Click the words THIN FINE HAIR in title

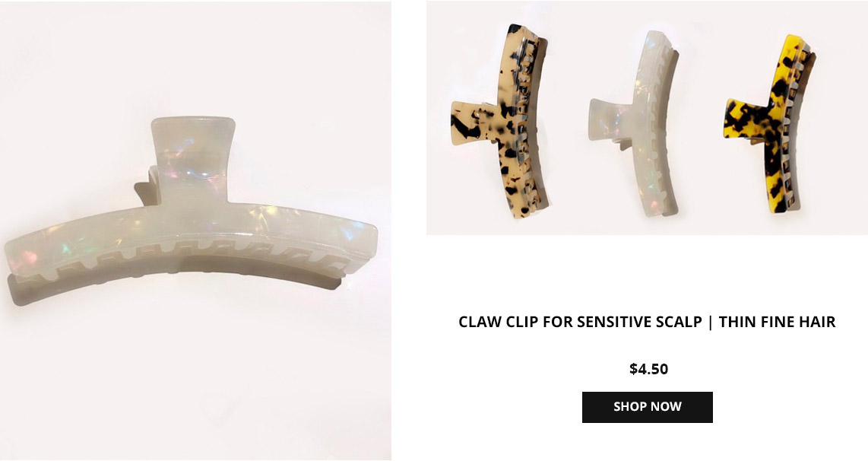(x=778, y=322)
